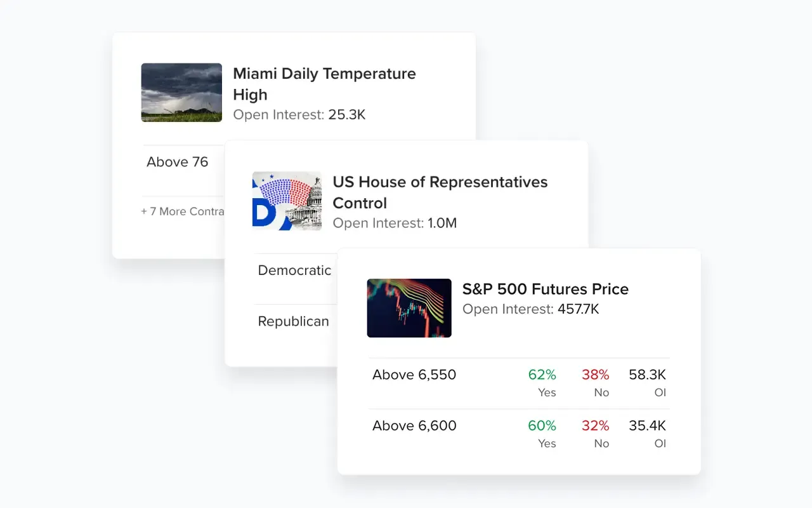
Task: Click the S&P 500 candlestick chart thumbnail
Action: pyautogui.click(x=409, y=308)
